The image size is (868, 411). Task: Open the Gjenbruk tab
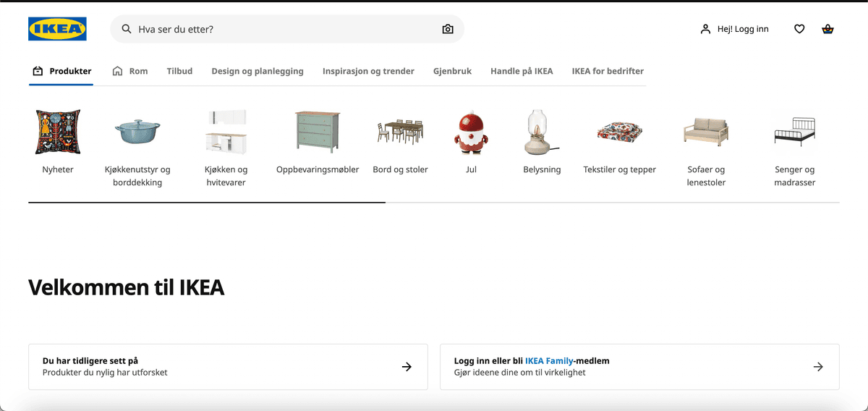[452, 71]
